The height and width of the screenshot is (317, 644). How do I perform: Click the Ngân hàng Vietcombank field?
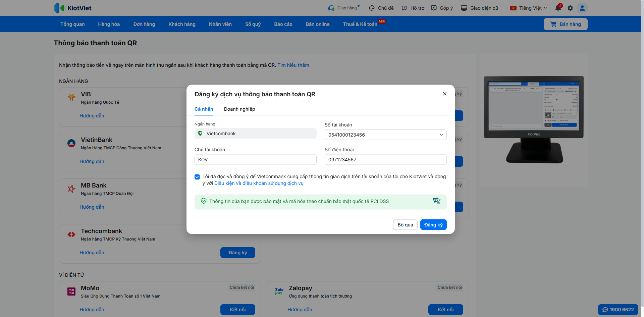coord(256,134)
